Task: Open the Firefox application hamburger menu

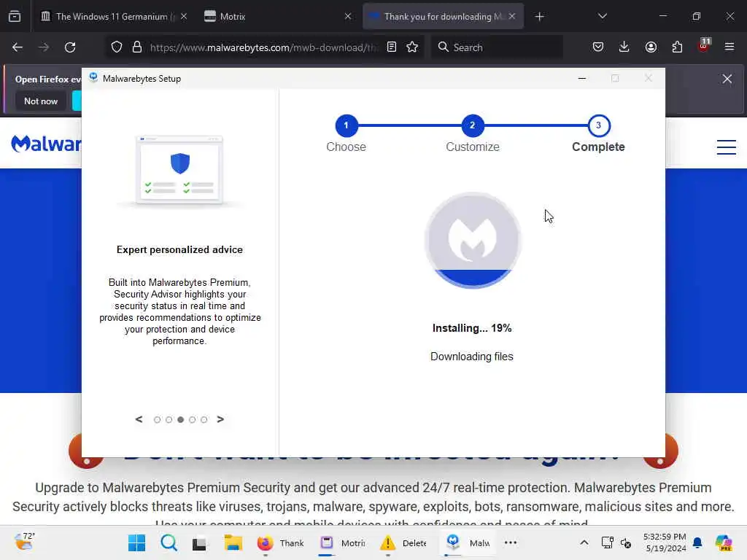Action: 729,47
